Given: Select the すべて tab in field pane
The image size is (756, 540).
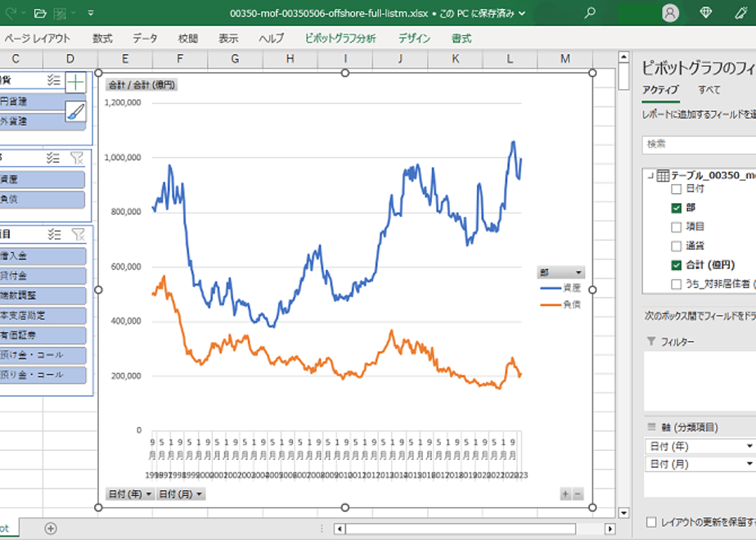Looking at the screenshot, I should coord(709,90).
